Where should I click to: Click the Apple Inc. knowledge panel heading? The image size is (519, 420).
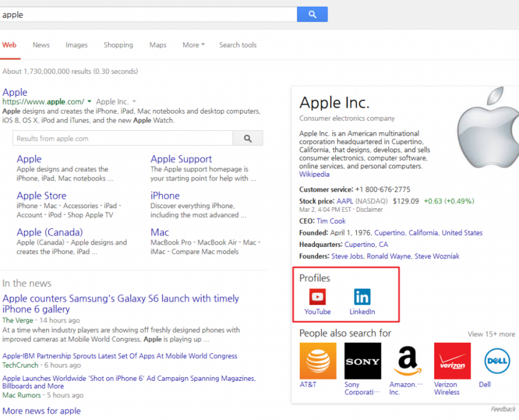click(334, 103)
